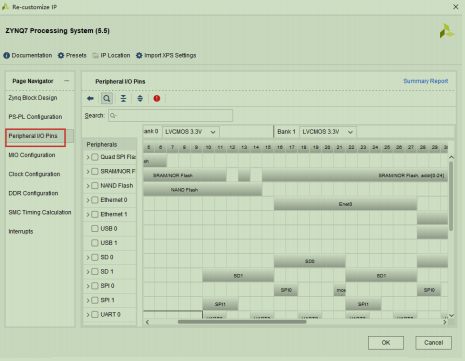Image resolution: width=465 pixels, height=361 pixels.
Task: Expand the Ethernet 1 row
Action: click(x=88, y=214)
